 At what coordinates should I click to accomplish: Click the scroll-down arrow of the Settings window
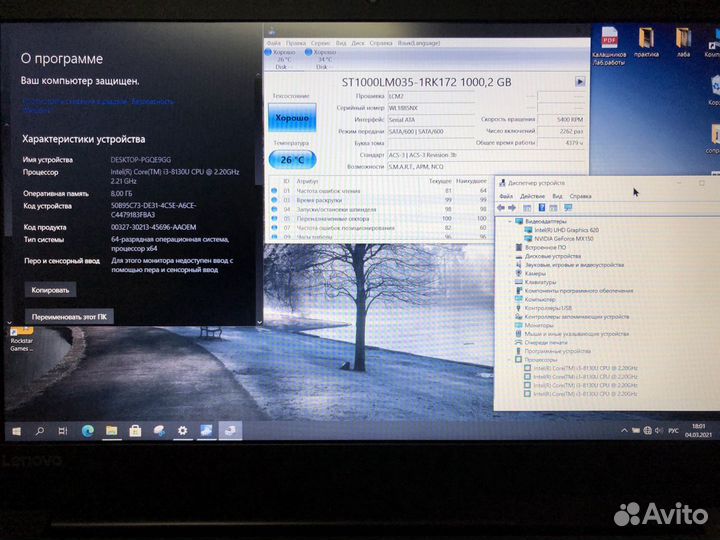259,322
